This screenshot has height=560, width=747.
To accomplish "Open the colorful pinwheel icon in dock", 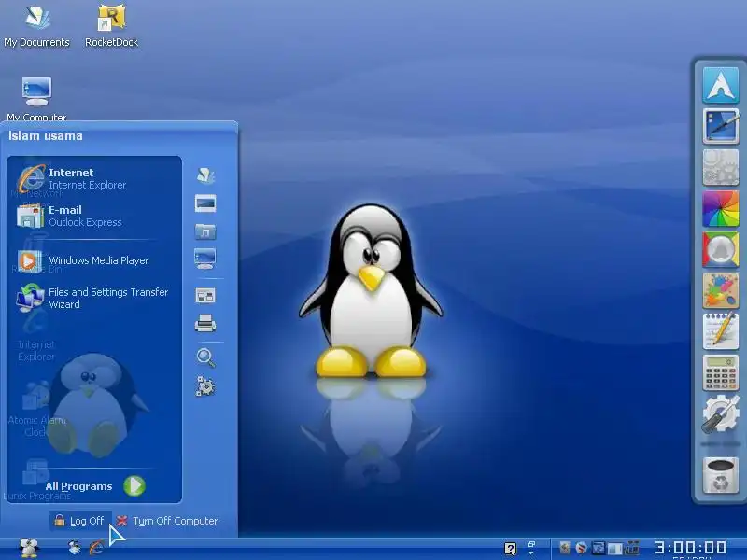I will [720, 208].
